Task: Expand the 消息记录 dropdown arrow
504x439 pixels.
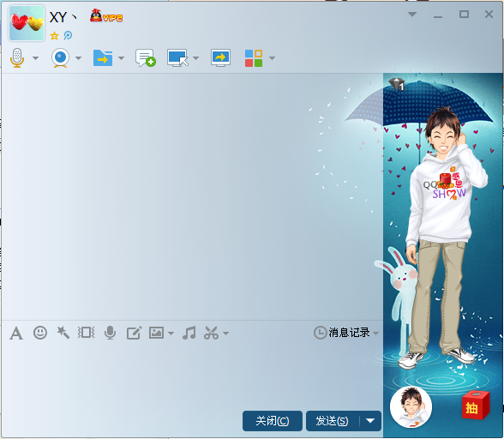Action: pos(375,334)
